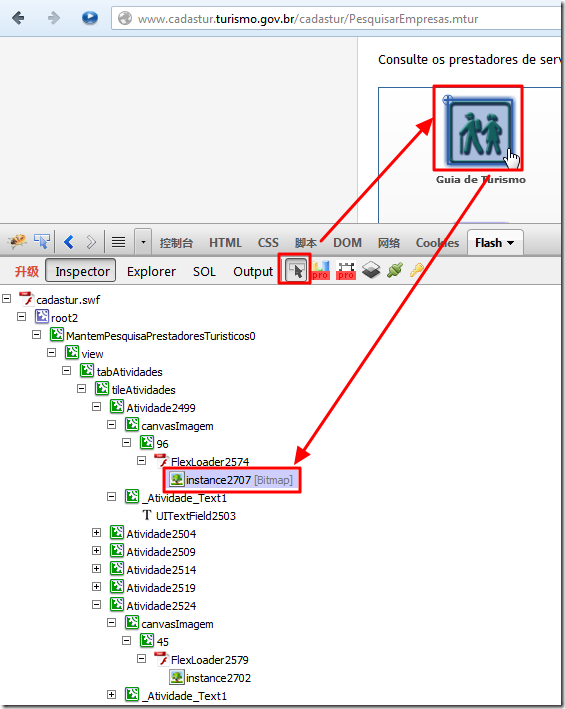Collapse the cadastur.swf node
Image resolution: width=565 pixels, height=709 pixels.
tap(7, 298)
